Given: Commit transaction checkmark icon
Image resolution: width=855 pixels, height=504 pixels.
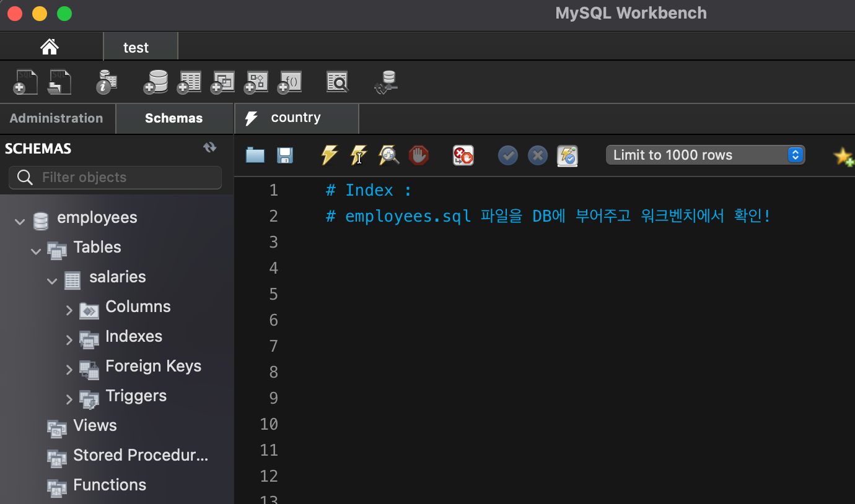Looking at the screenshot, I should point(508,155).
